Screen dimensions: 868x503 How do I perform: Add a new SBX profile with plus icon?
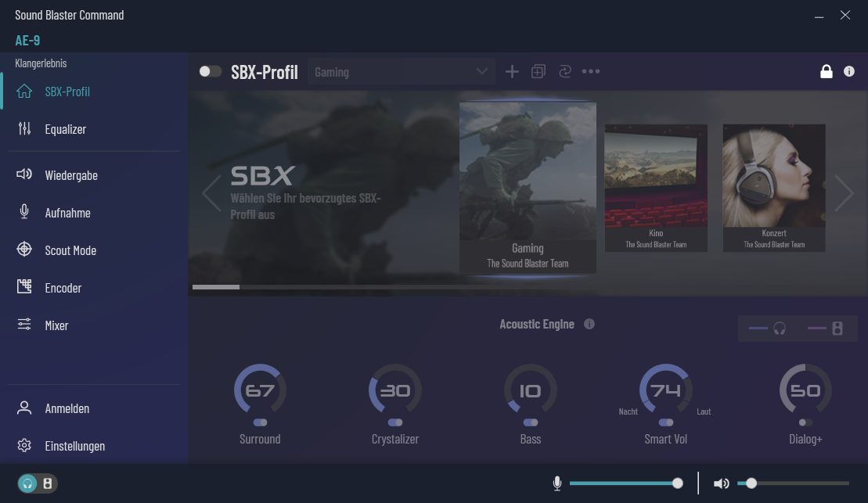512,71
